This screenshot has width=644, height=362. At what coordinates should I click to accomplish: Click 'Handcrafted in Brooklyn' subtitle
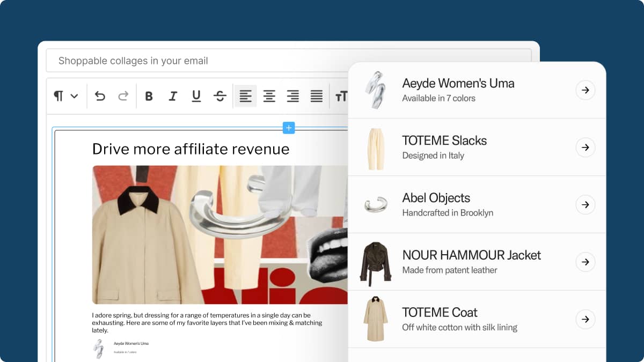[x=448, y=213]
